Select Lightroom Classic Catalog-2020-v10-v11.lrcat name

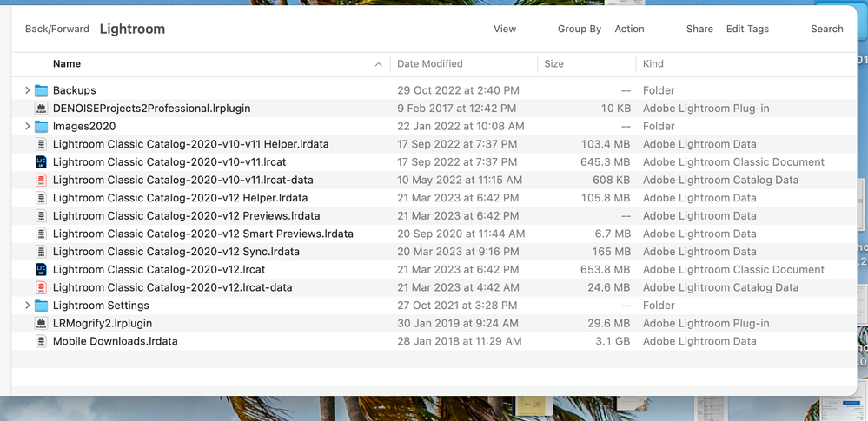click(x=169, y=162)
